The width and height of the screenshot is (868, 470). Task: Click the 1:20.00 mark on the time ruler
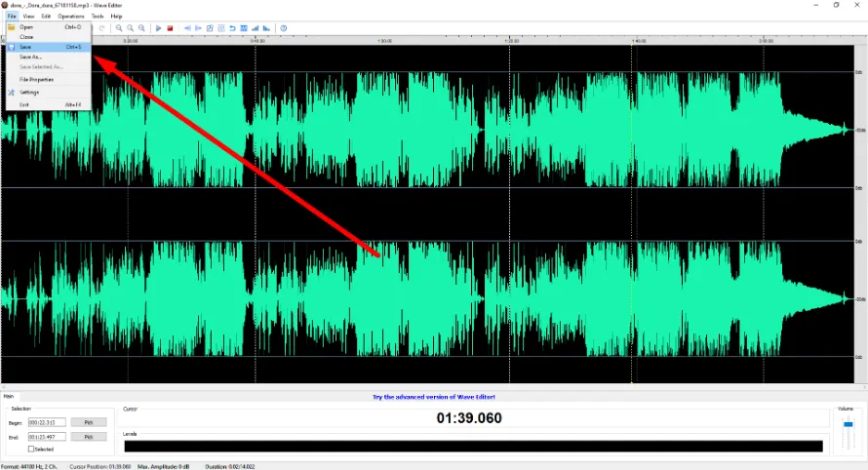(x=512, y=41)
